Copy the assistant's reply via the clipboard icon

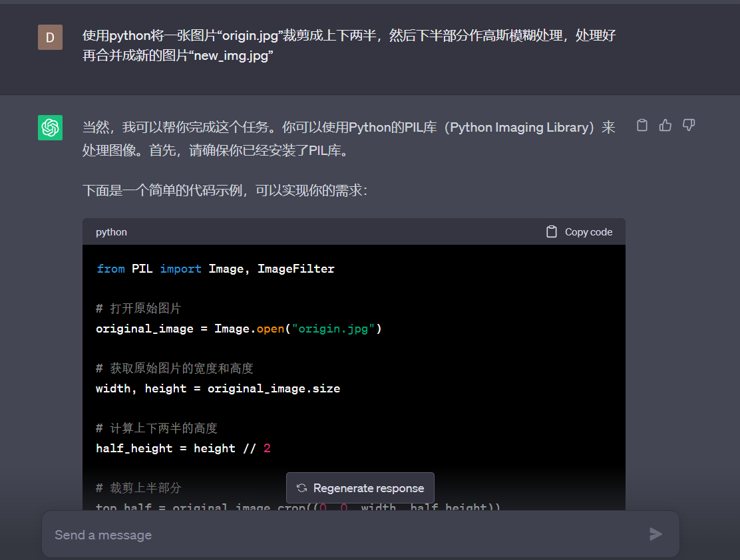pos(642,125)
